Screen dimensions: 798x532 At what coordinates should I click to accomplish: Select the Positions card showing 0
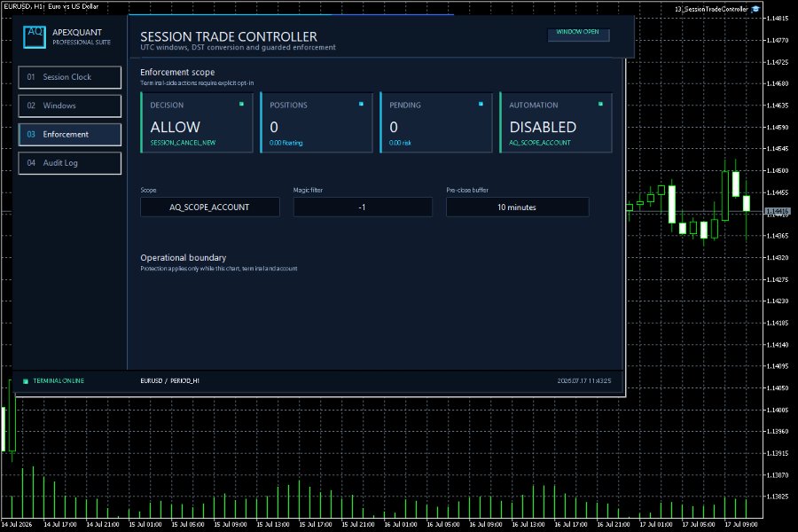coord(317,122)
